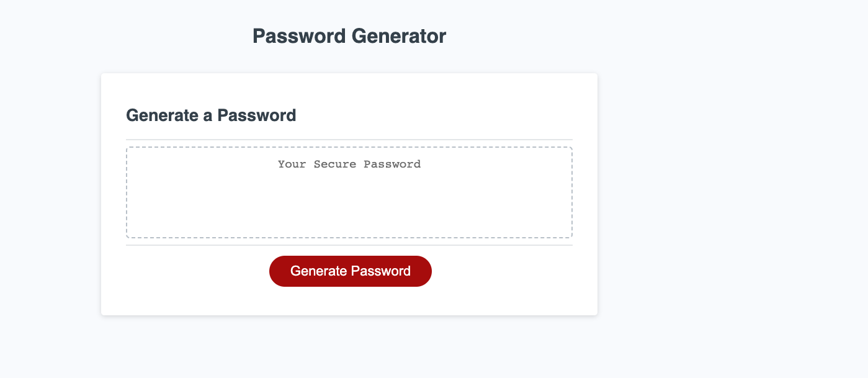Click the divider line below card heading
Image resolution: width=868 pixels, height=378 pixels.
(349, 140)
